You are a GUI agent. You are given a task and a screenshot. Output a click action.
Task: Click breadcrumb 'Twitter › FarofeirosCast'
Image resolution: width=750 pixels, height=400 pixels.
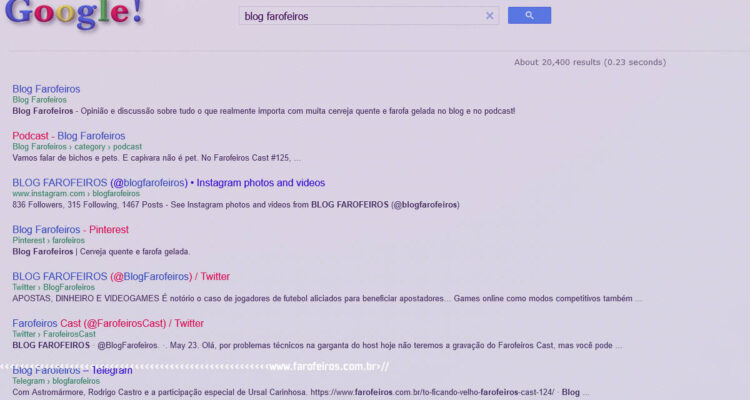coord(54,334)
